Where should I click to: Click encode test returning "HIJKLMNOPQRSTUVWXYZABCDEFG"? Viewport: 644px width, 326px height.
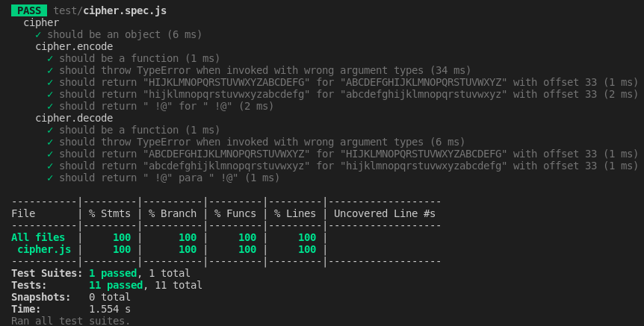point(348,82)
